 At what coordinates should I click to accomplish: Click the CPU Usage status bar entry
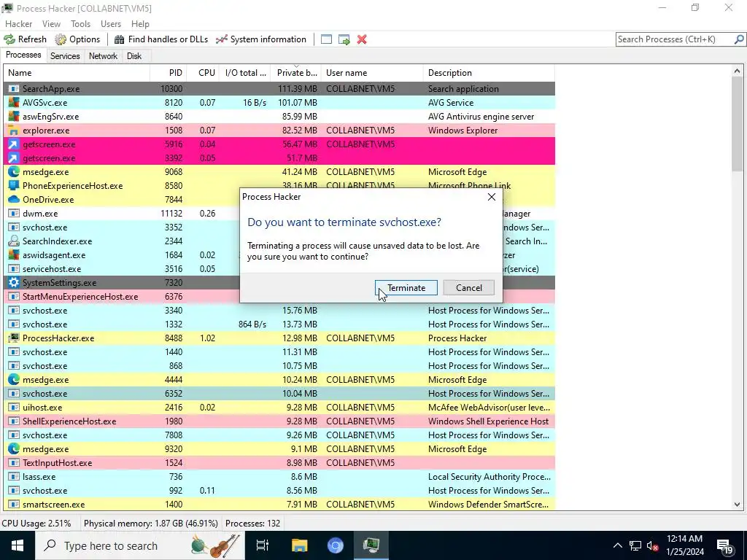36,524
